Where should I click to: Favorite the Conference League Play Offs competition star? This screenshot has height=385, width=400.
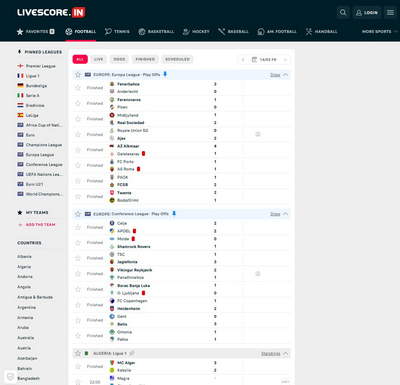[x=78, y=214]
